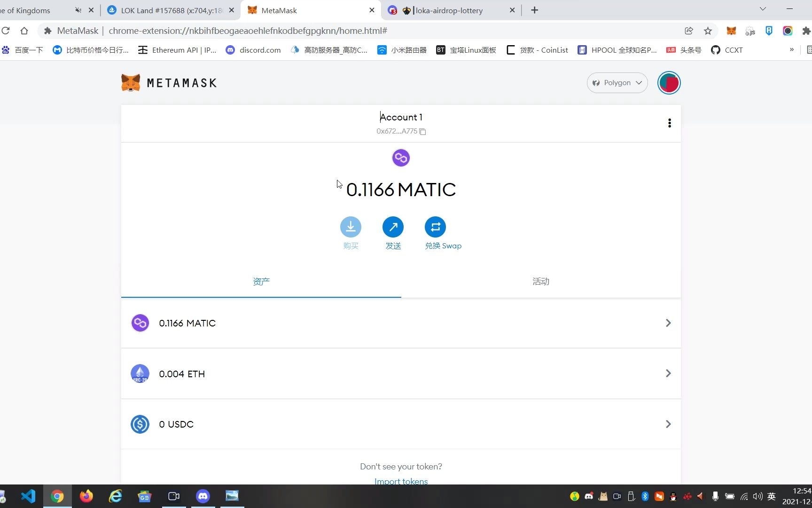This screenshot has width=812, height=508.
Task: Switch to the 资产 assets tab
Action: 261,281
